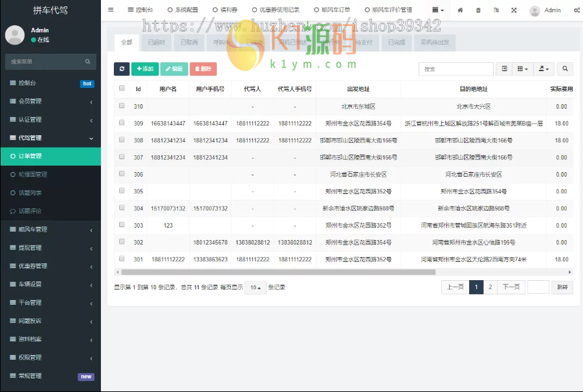Check the box for order Id 308
This screenshot has width=583, height=392.
[x=122, y=139]
